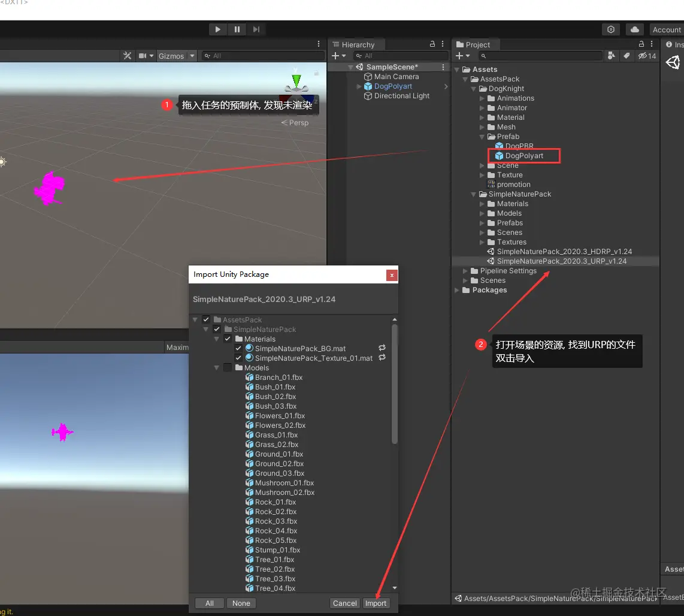Image resolution: width=684 pixels, height=616 pixels.
Task: Open the collaborate services icon in toolbar
Action: (x=611, y=29)
